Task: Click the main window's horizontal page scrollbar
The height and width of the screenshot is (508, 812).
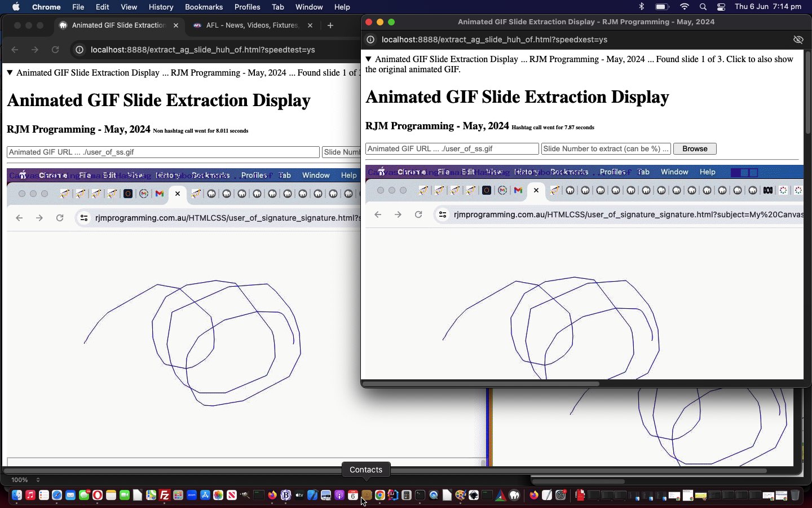Action: 385,470
